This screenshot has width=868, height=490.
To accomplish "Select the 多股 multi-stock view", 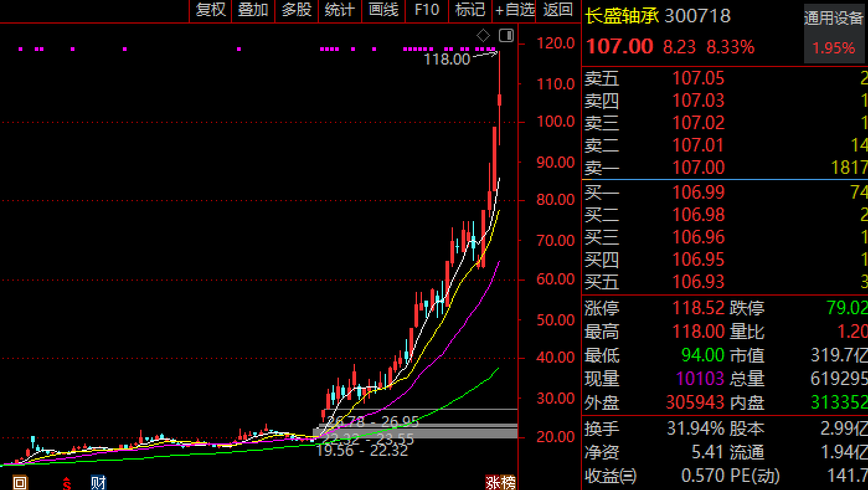I will pos(296,10).
